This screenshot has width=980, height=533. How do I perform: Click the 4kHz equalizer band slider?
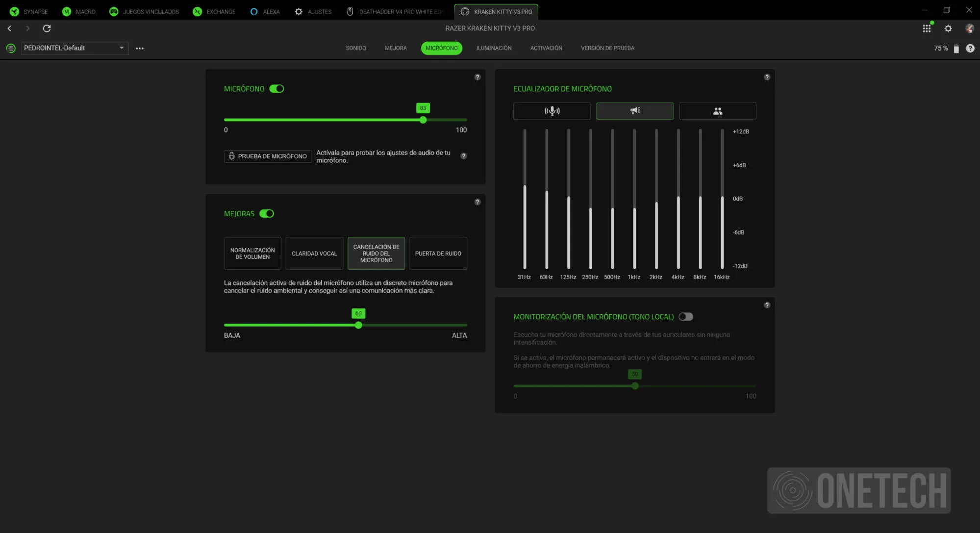(x=678, y=199)
